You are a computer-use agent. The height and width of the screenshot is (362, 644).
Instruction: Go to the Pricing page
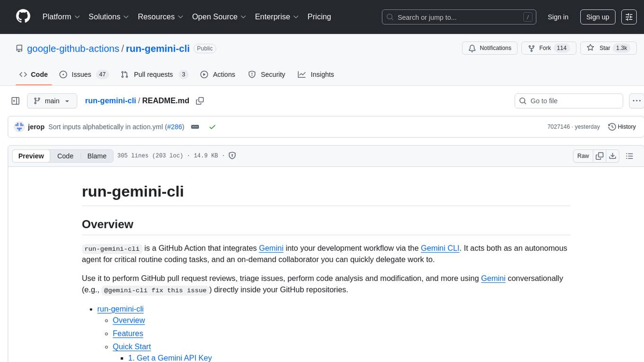click(319, 17)
